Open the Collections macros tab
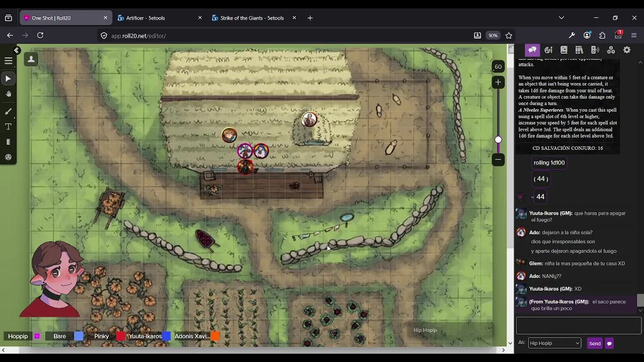This screenshot has width=644, height=362. 611,50
